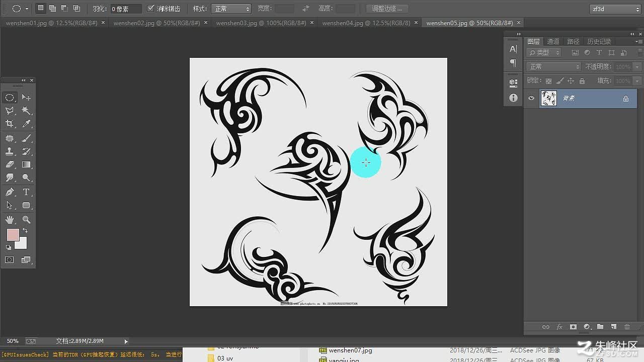This screenshot has height=362, width=644.
Task: Select the Path Selection arrow tool
Action: point(10,205)
